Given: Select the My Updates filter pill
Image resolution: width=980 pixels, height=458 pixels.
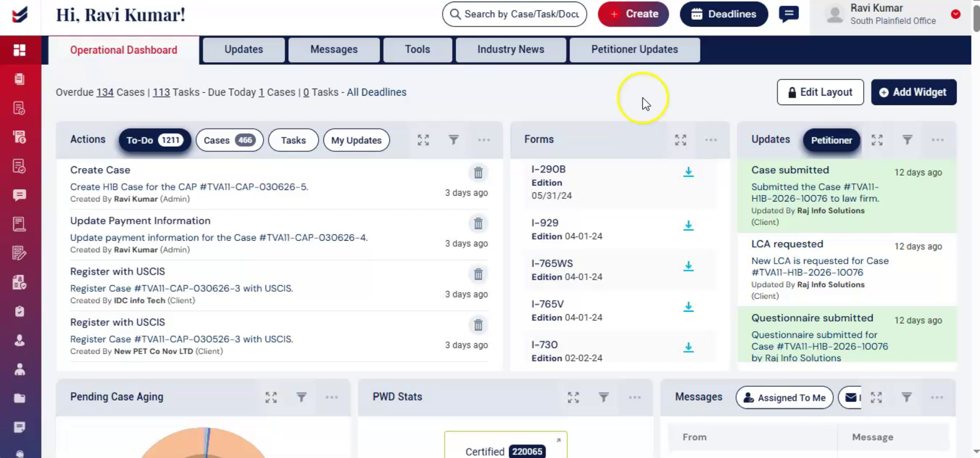Looking at the screenshot, I should coord(356,140).
